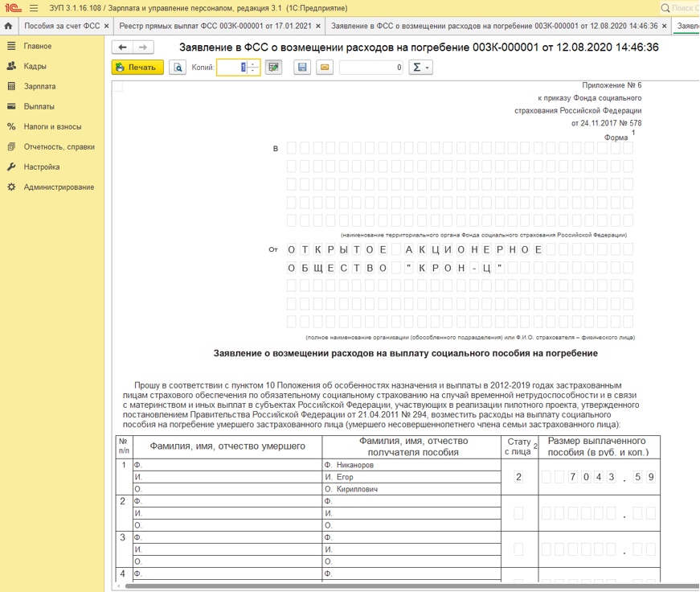Click the Кадры people icon
Viewport: 700px width, 592px height.
[x=11, y=66]
